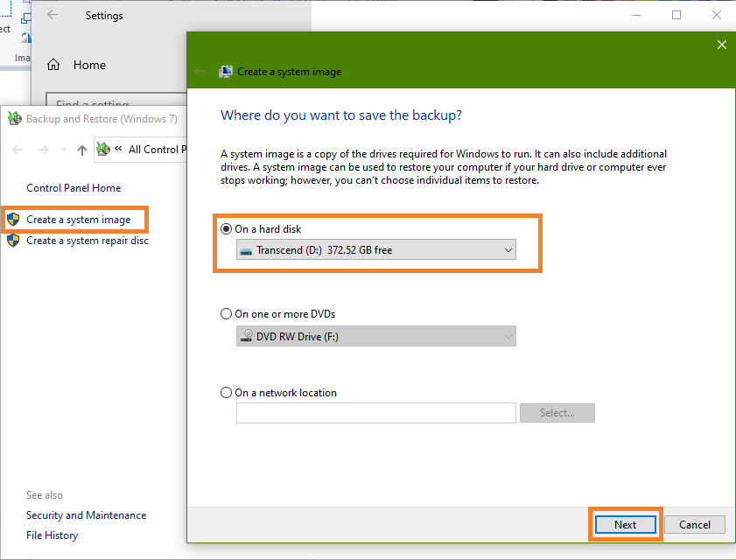This screenshot has width=736, height=560.
Task: Open Home in Settings window
Action: coord(89,65)
